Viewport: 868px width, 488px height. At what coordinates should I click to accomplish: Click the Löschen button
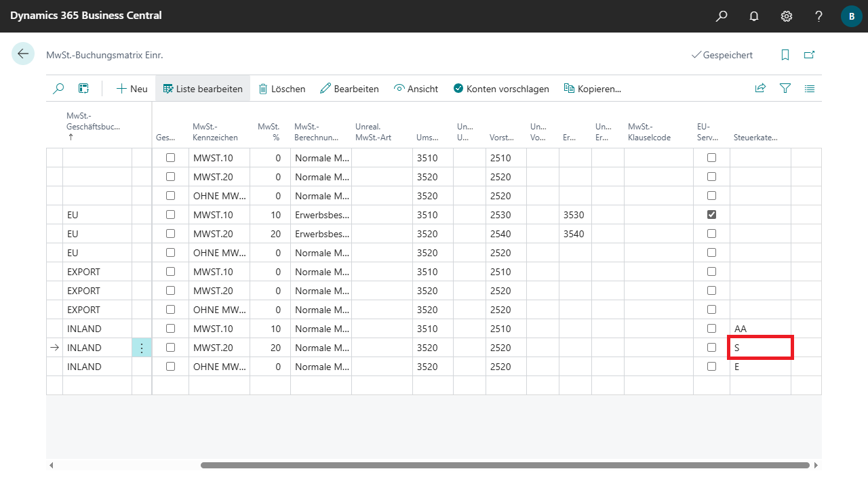[x=281, y=89]
